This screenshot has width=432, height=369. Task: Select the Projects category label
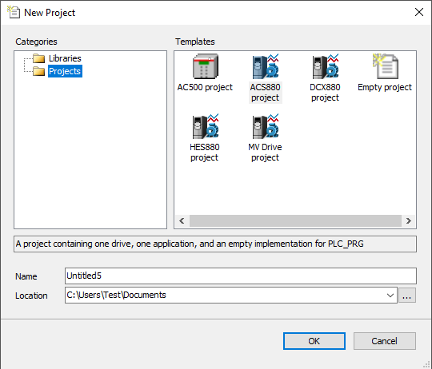pyautogui.click(x=65, y=71)
